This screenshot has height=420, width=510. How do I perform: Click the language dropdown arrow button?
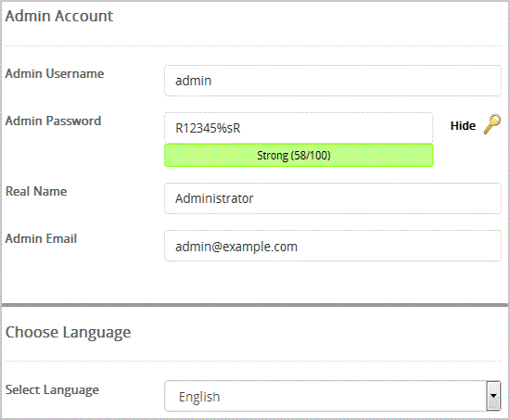(493, 396)
